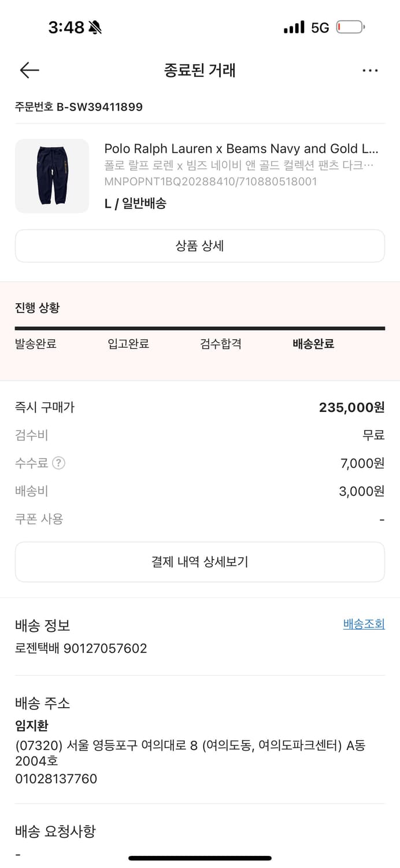The image size is (400, 868).
Task: Open 배송조회 shipment tracking link
Action: [364, 625]
